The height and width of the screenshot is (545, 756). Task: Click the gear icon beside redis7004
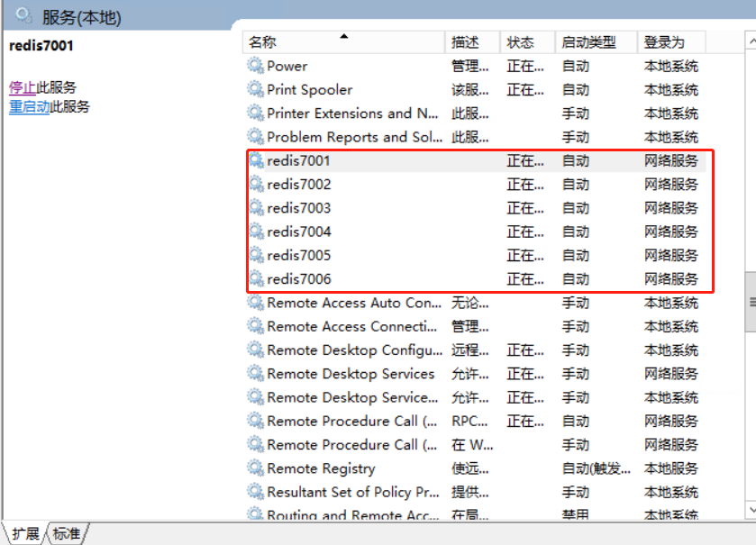point(256,232)
